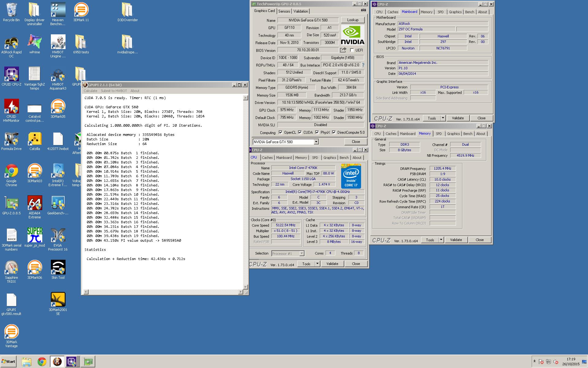
Task: Open SPD tab in CPU-Z Mainboard window
Action: [440, 12]
